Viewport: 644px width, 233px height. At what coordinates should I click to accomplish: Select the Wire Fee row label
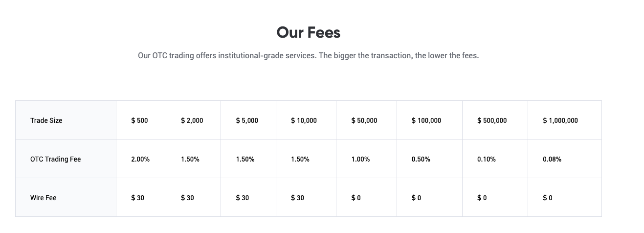pyautogui.click(x=44, y=198)
